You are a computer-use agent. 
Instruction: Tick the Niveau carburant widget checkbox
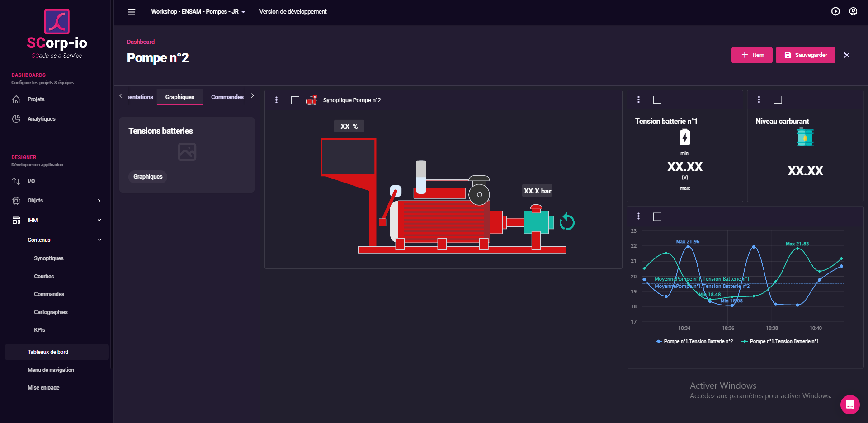point(778,100)
